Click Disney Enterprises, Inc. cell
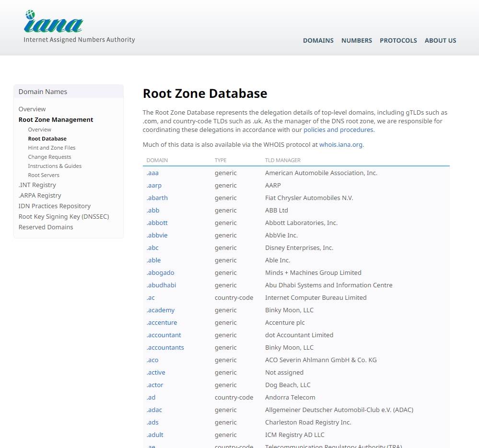 (x=299, y=248)
